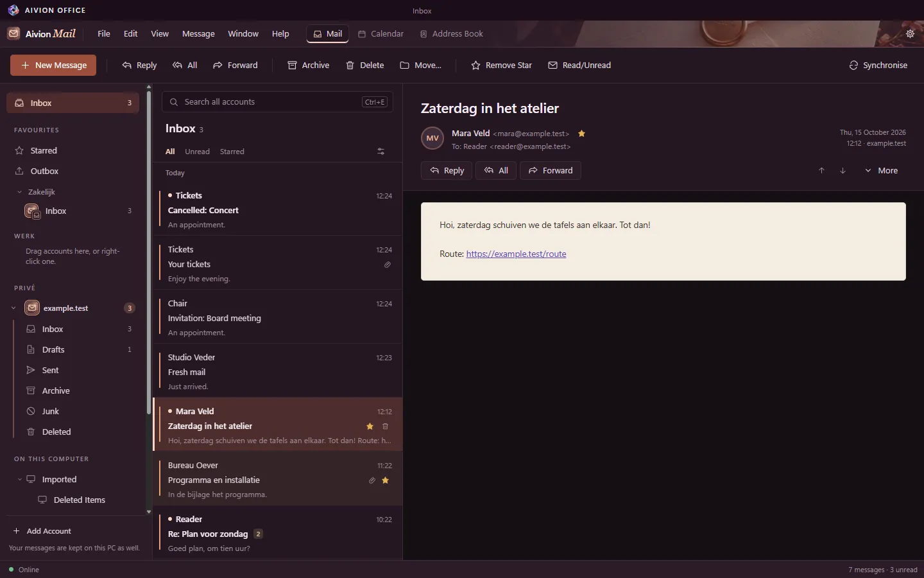This screenshot has height=578, width=924.
Task: Click the Archive toolbar button
Action: tap(309, 66)
